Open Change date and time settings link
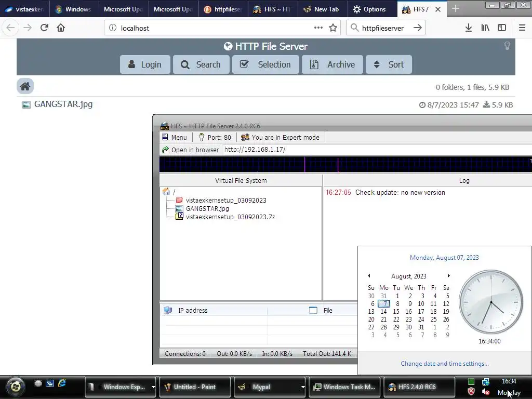Image resolution: width=532 pixels, height=399 pixels. coord(445,364)
